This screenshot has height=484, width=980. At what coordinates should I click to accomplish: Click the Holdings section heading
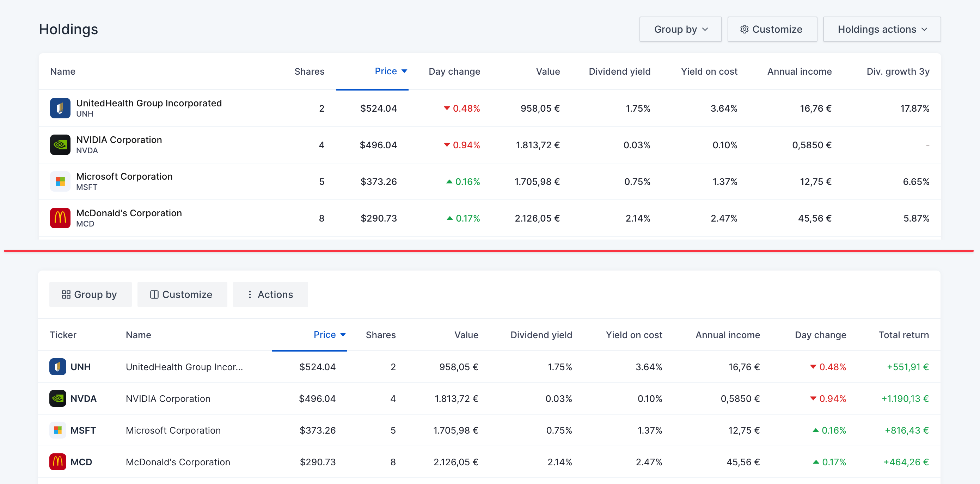pos(68,29)
